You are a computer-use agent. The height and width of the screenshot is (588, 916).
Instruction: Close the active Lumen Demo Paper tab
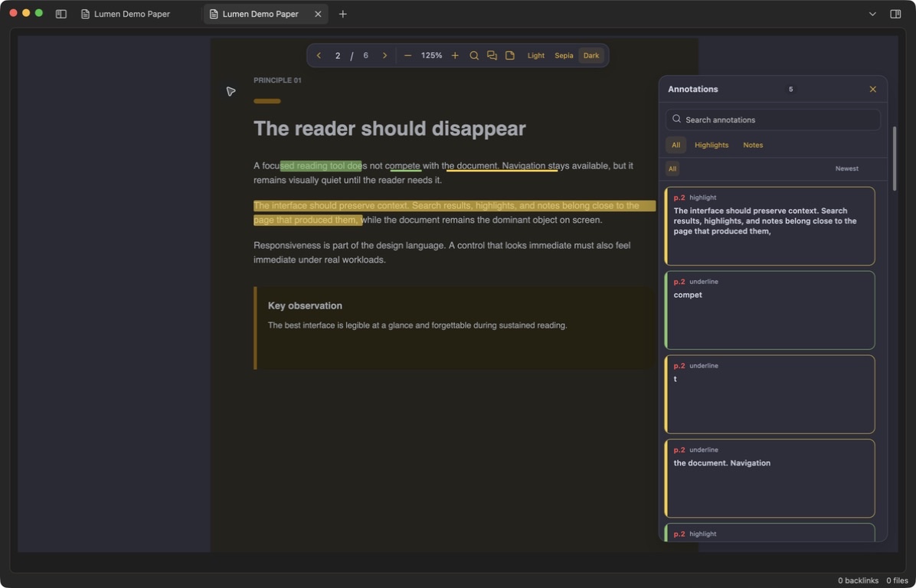pos(318,14)
